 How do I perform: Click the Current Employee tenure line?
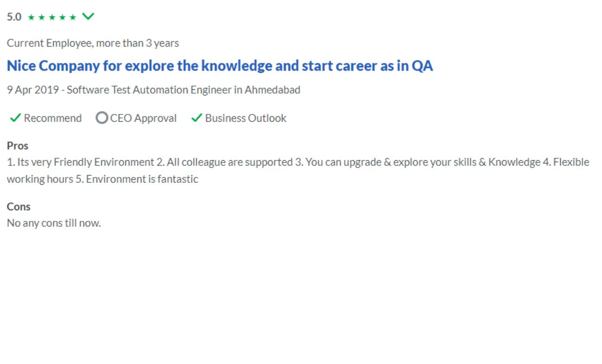pos(93,44)
